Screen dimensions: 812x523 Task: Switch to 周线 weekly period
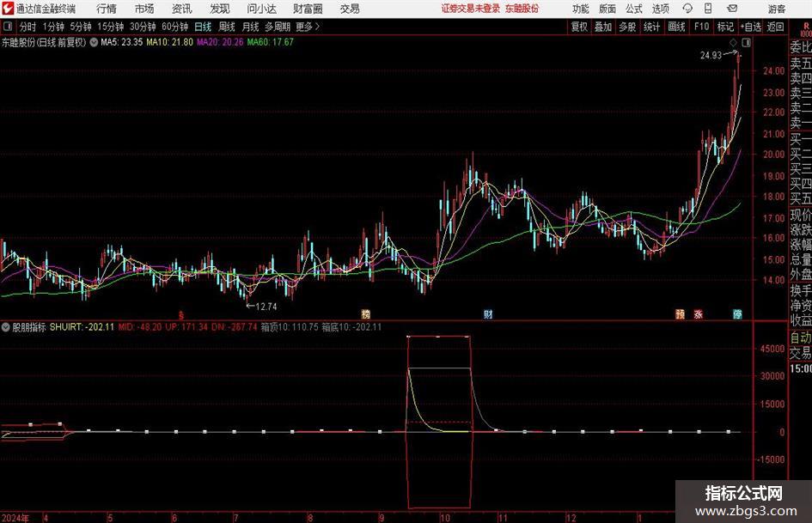pos(227,27)
